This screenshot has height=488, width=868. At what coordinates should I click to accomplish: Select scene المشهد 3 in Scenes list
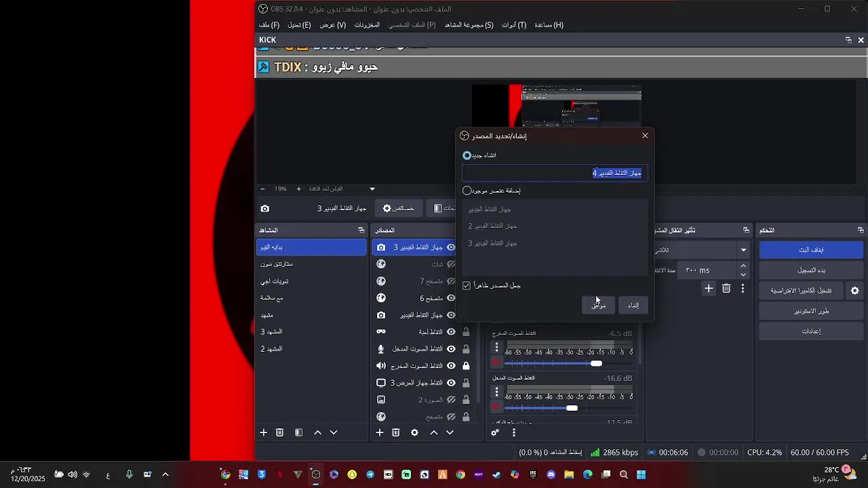coord(311,332)
